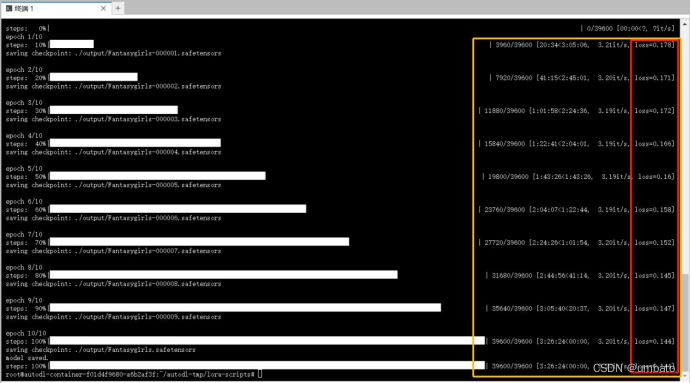Click the Fantasygirls-000005.safetensors checkpoint line
The image size is (691, 383).
(113, 185)
